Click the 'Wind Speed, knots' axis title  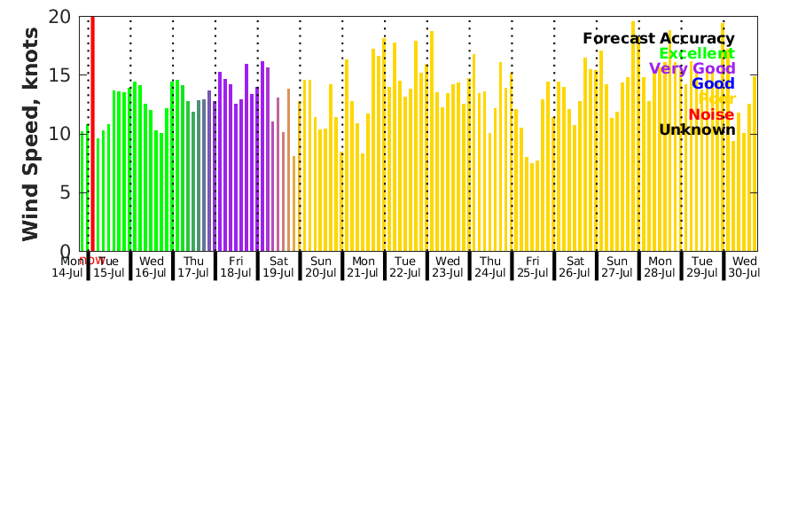31,134
